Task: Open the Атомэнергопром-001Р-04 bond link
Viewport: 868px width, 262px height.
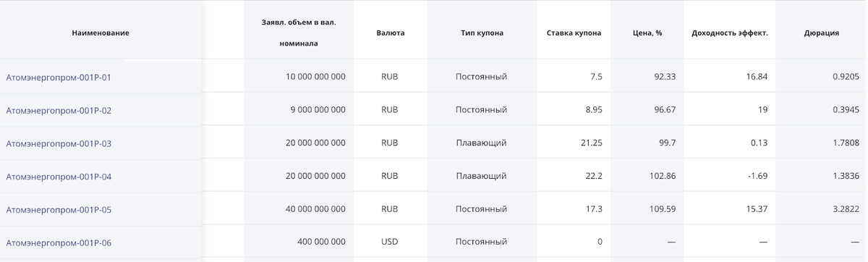Action: point(59,177)
